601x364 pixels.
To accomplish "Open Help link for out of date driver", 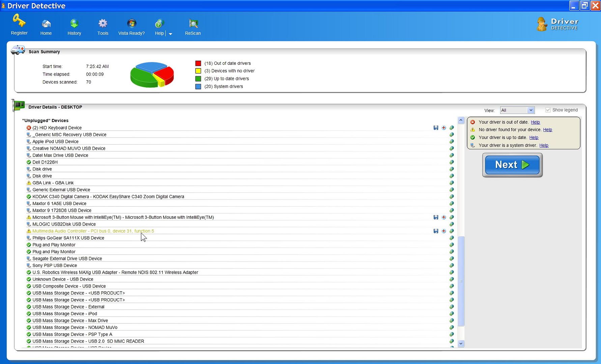I will tap(535, 122).
